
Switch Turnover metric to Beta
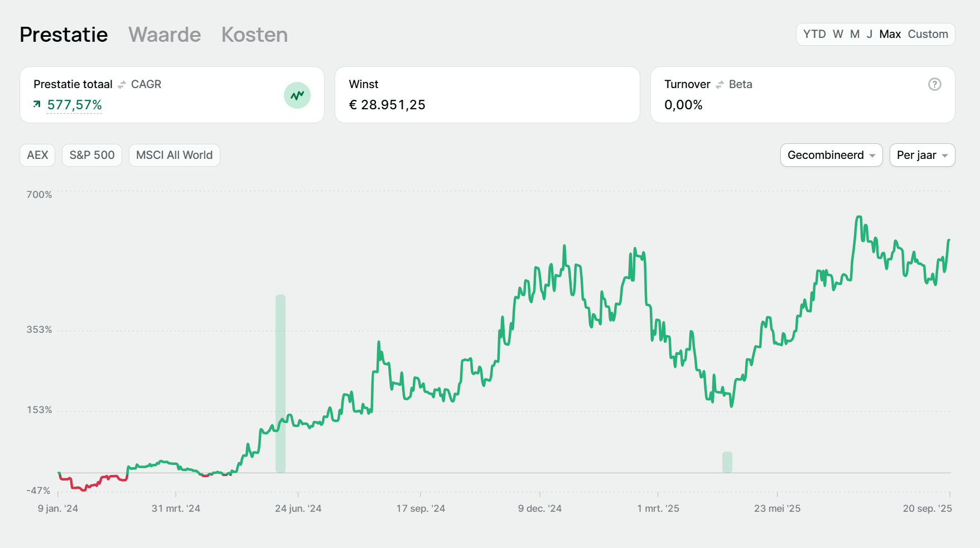click(740, 84)
